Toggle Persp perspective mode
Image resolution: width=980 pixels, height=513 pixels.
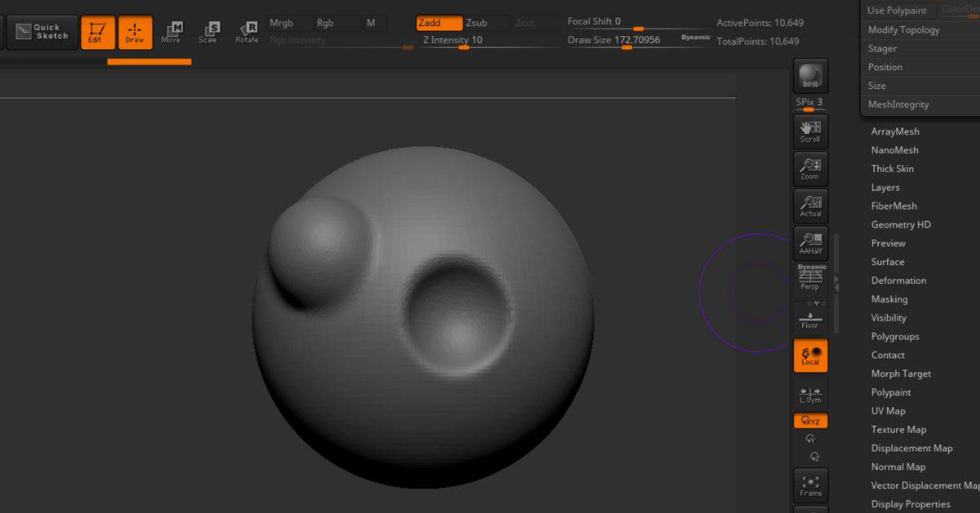pyautogui.click(x=810, y=279)
